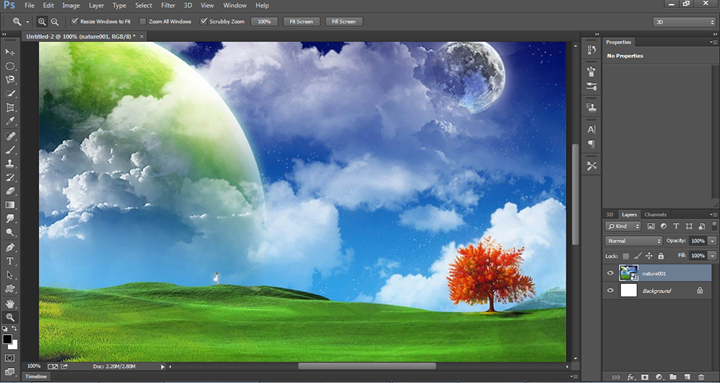Toggle Zoom All Windows checkbox

pos(143,22)
